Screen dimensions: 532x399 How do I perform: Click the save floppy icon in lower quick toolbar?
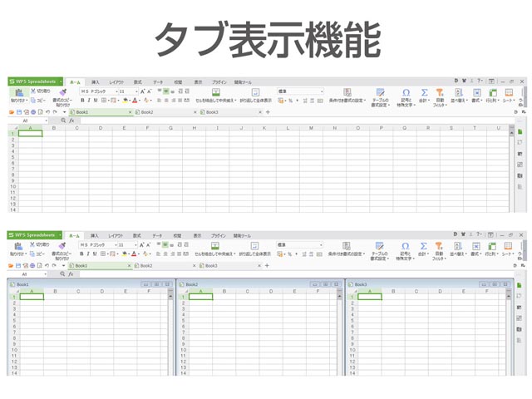pyautogui.click(x=18, y=266)
